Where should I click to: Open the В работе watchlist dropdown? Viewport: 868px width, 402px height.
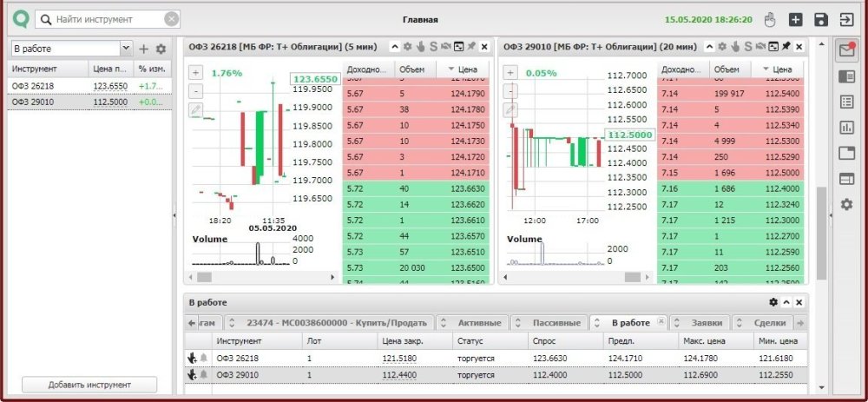point(126,49)
